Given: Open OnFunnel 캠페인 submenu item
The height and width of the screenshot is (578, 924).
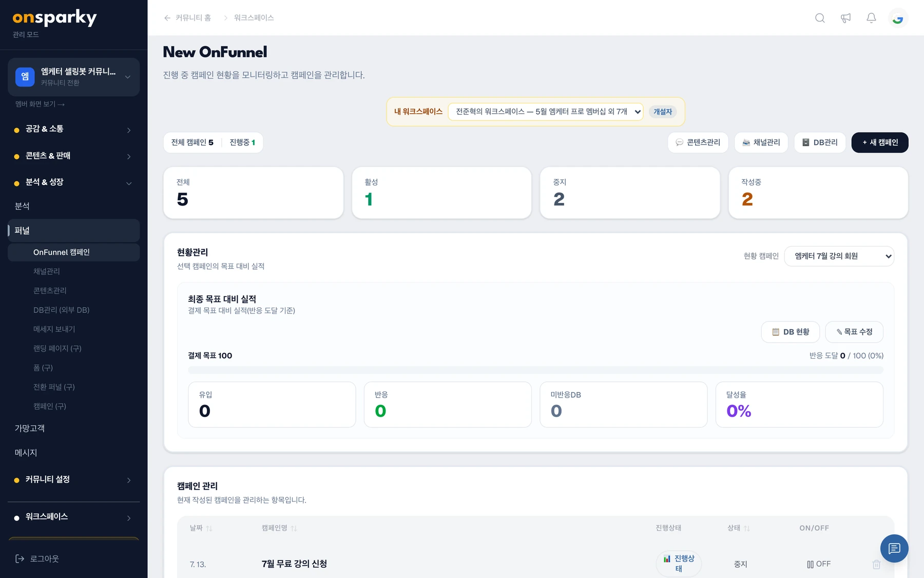Looking at the screenshot, I should pos(73,252).
